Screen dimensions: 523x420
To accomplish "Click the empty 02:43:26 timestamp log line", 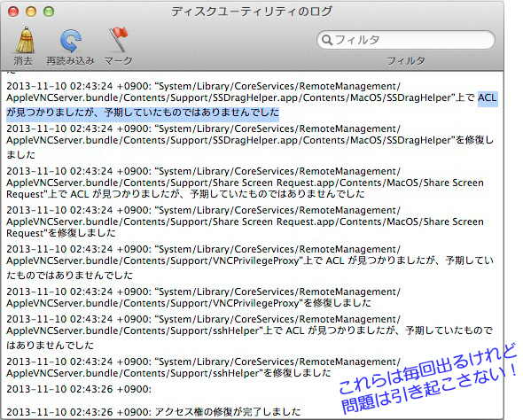I will click(x=79, y=389).
